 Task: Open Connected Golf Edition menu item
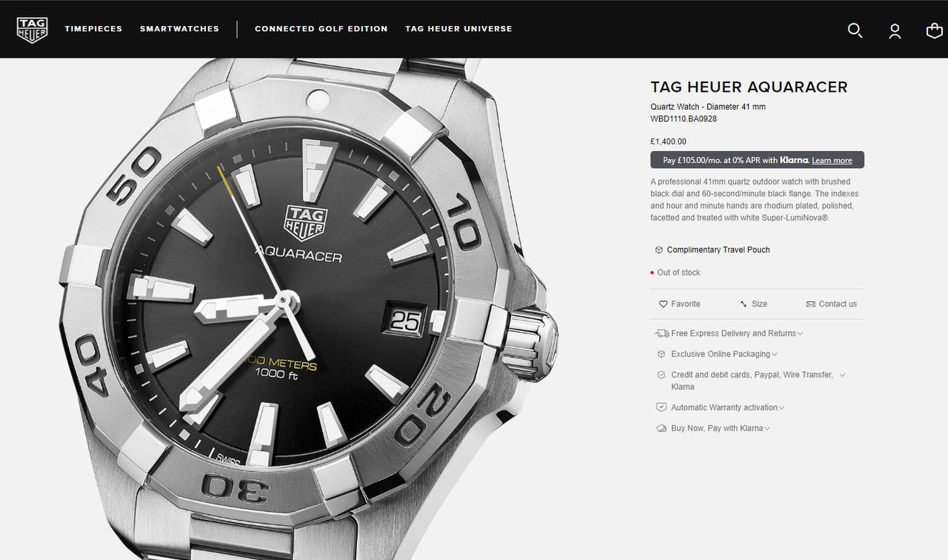click(x=321, y=29)
